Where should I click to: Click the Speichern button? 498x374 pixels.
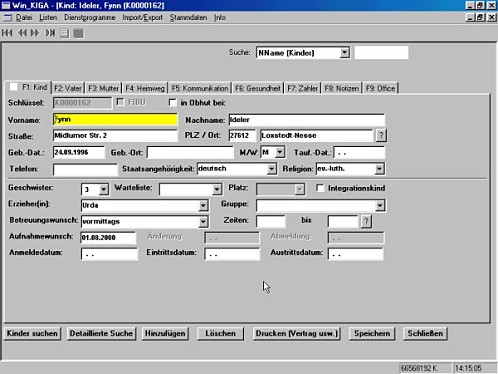(372, 333)
